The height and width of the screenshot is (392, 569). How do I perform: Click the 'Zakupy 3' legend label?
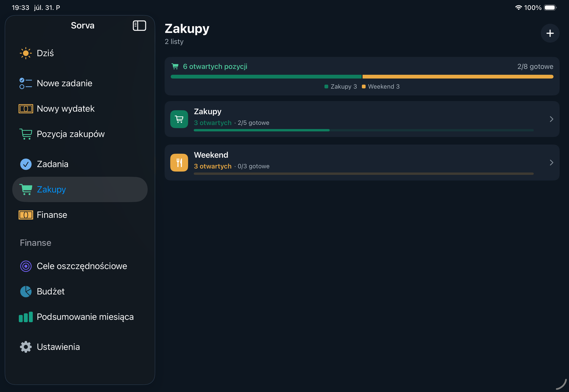pyautogui.click(x=344, y=87)
